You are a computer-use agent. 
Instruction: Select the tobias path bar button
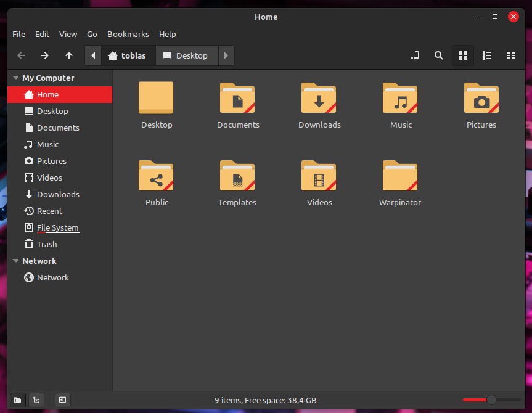128,55
